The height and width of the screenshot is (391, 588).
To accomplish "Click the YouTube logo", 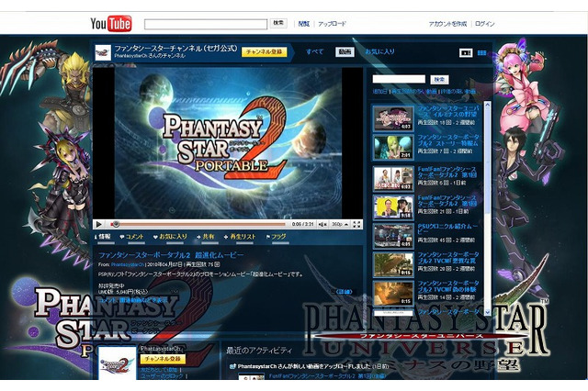I will 110,23.
